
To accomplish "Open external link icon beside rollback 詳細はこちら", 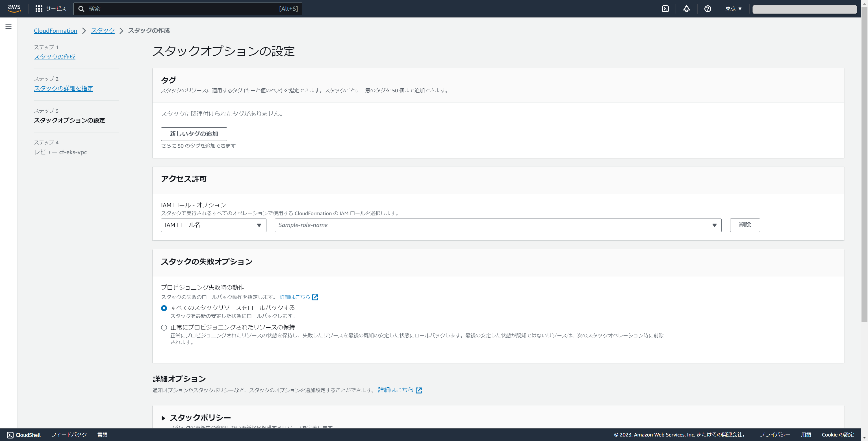I will (315, 297).
